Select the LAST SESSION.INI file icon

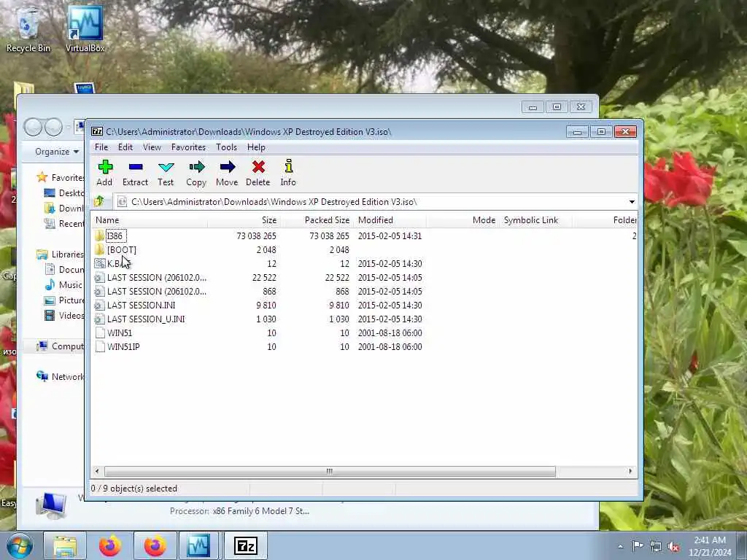point(99,306)
